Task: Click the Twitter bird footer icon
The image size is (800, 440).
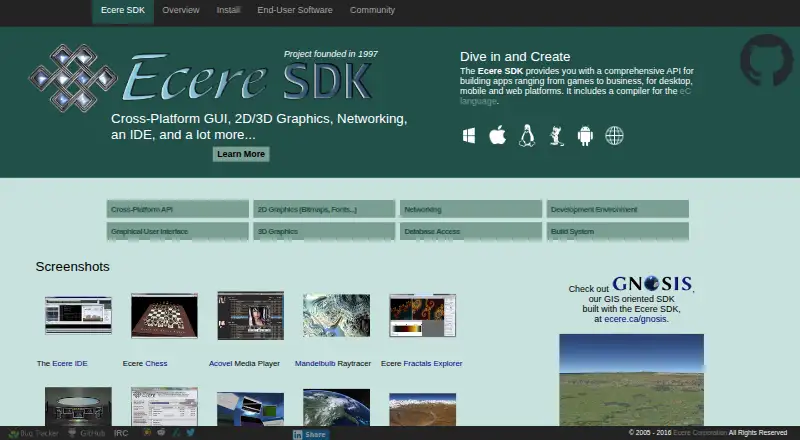Action: click(190, 432)
